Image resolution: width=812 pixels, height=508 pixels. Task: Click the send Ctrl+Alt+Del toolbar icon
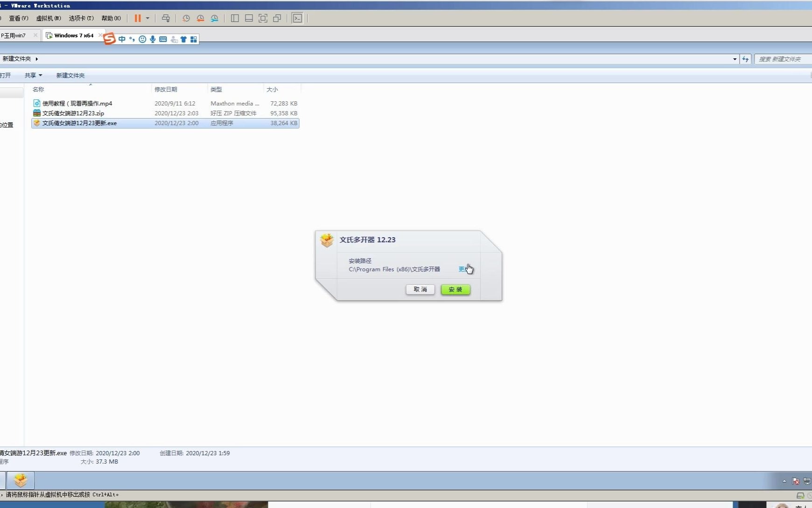point(166,18)
